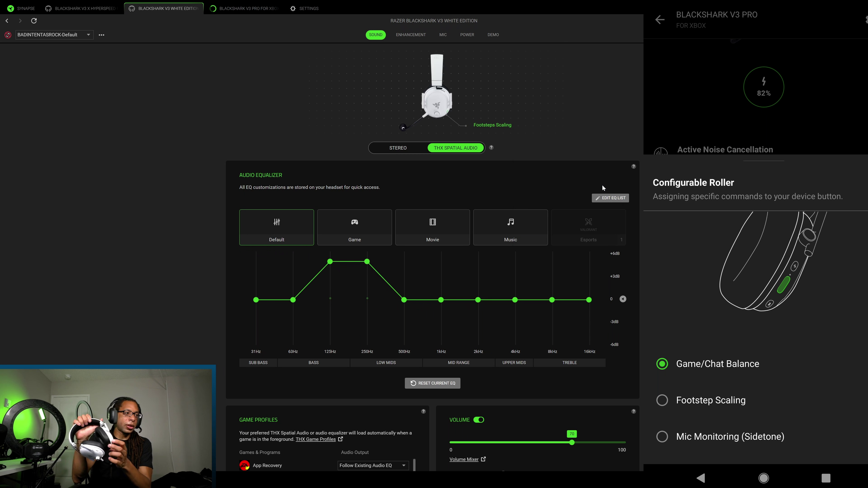This screenshot has height=488, width=868.
Task: Open the three-dots profile options menu
Action: coord(101,35)
